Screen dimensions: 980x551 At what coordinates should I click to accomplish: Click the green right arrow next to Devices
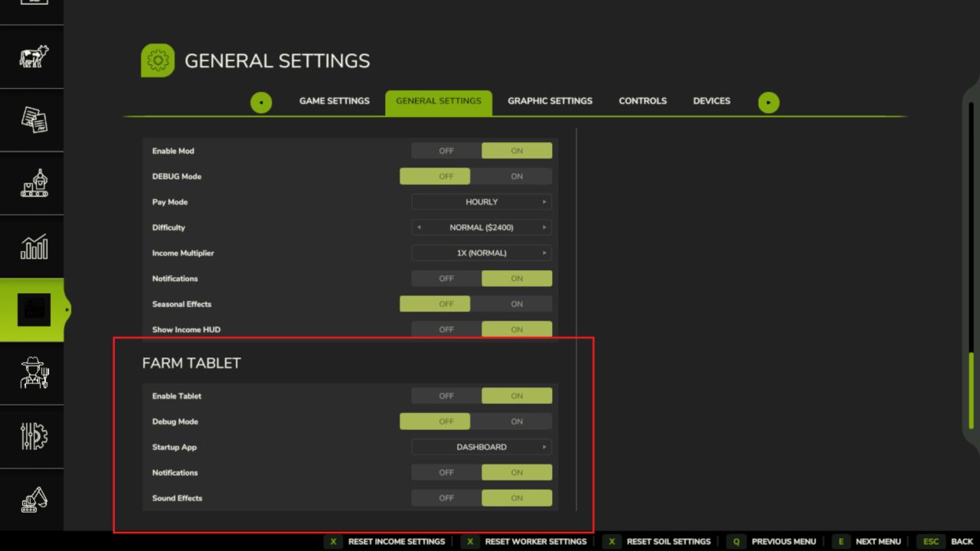pos(768,102)
